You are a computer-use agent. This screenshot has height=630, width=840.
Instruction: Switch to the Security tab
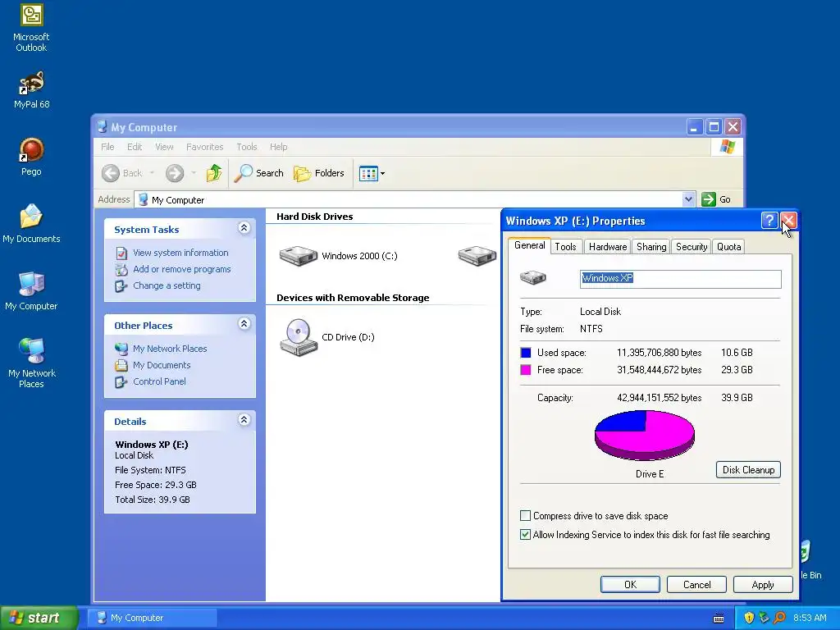pyautogui.click(x=691, y=246)
